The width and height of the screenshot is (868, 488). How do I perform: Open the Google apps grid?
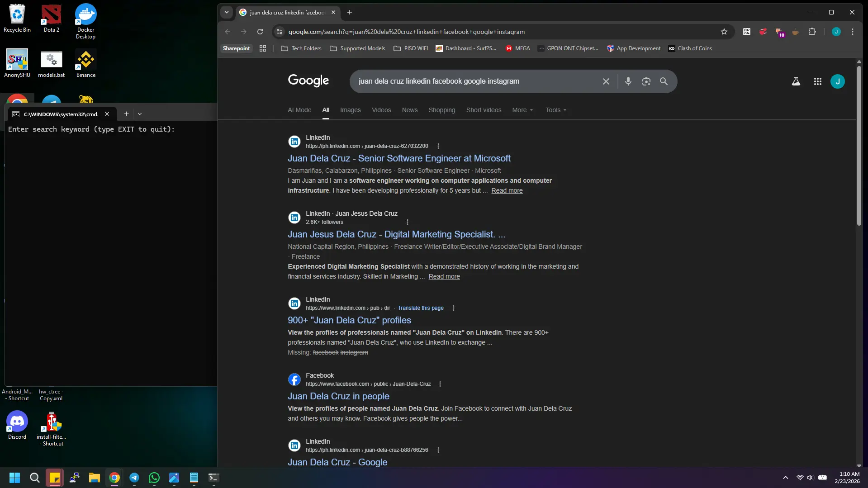click(817, 81)
